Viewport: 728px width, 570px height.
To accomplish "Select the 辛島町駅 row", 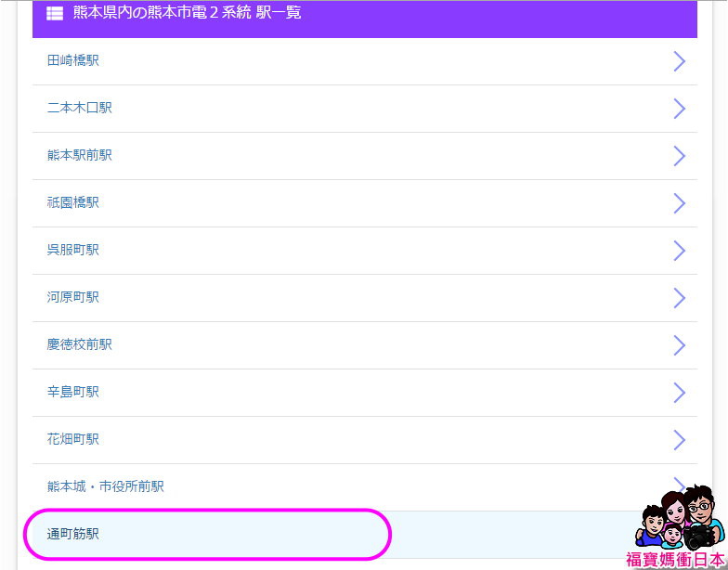I will coord(364,392).
